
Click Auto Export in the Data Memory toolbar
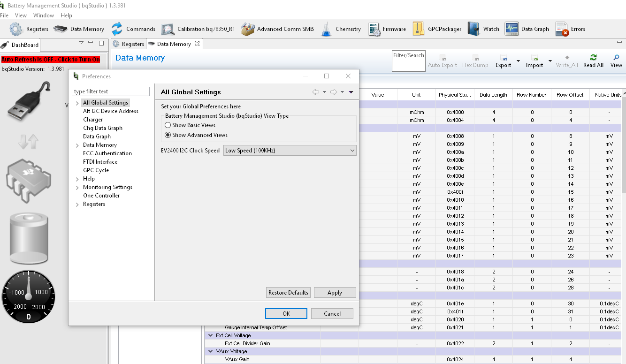pos(442,61)
